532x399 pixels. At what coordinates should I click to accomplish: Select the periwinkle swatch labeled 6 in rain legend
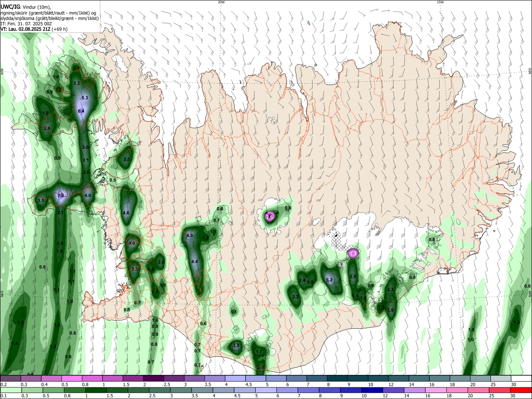tap(287, 390)
